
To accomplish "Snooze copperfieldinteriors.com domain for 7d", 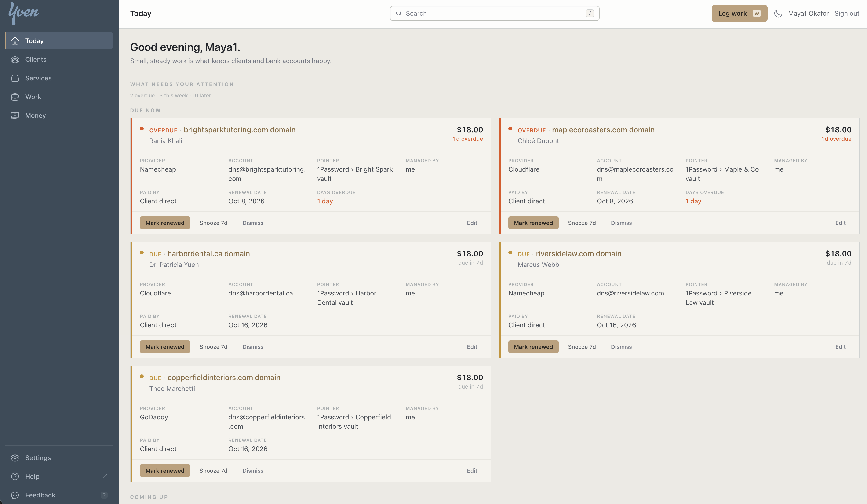I will click(x=213, y=471).
